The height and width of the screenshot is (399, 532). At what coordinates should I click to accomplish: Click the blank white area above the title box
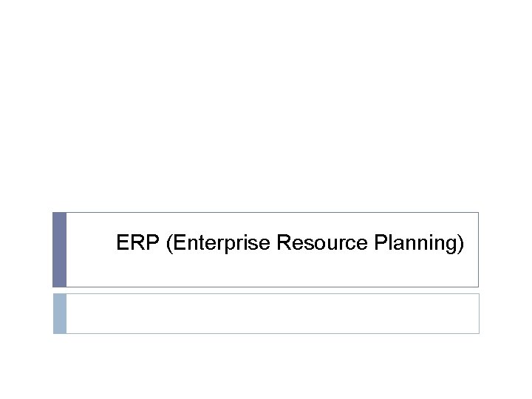266,111
